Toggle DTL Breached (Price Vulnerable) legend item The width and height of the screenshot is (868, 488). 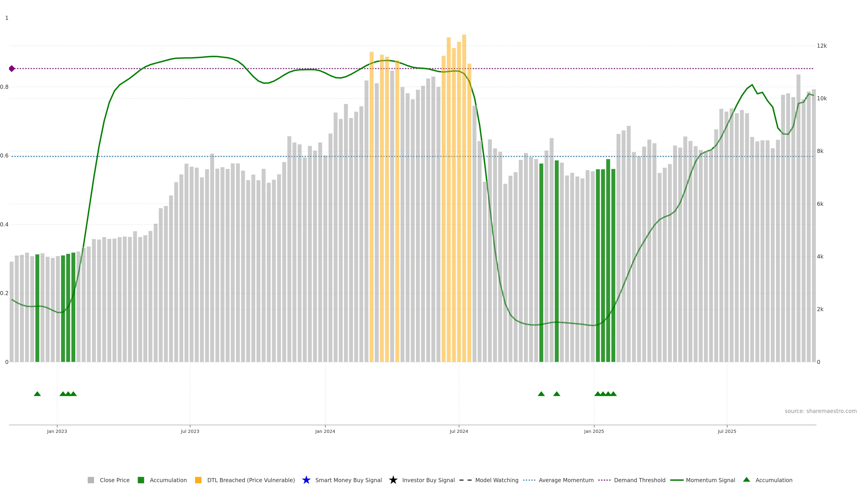(251, 480)
